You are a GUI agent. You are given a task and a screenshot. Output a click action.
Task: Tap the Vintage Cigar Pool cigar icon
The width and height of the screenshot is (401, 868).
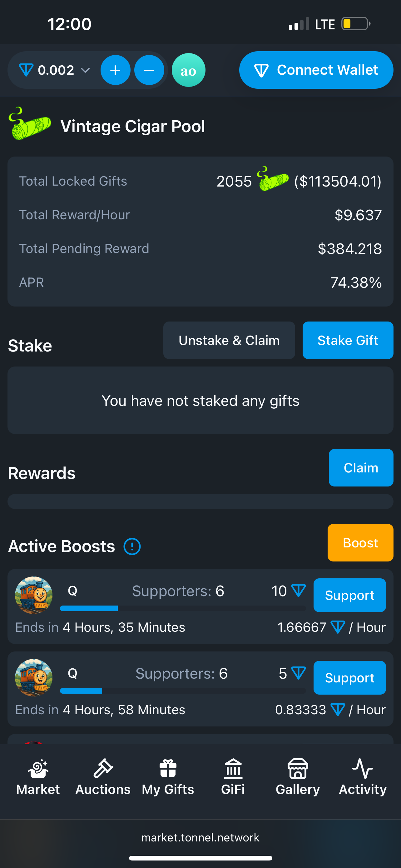coord(30,124)
